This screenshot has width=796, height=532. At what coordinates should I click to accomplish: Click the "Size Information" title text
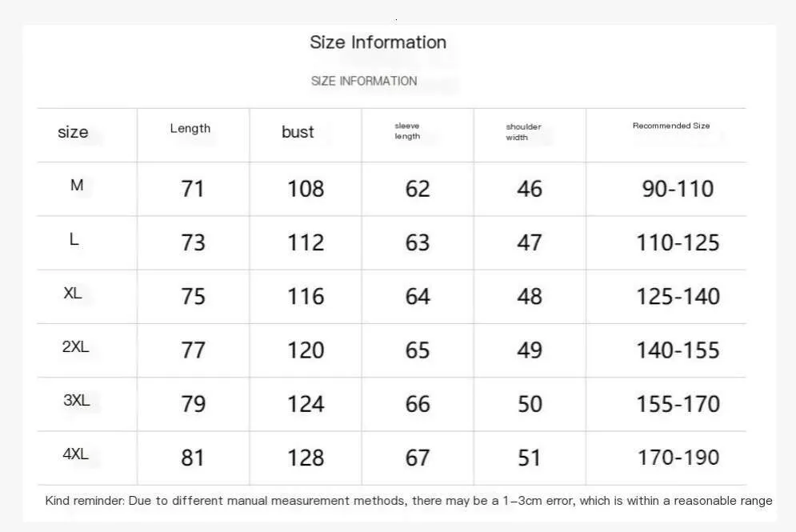tap(378, 42)
